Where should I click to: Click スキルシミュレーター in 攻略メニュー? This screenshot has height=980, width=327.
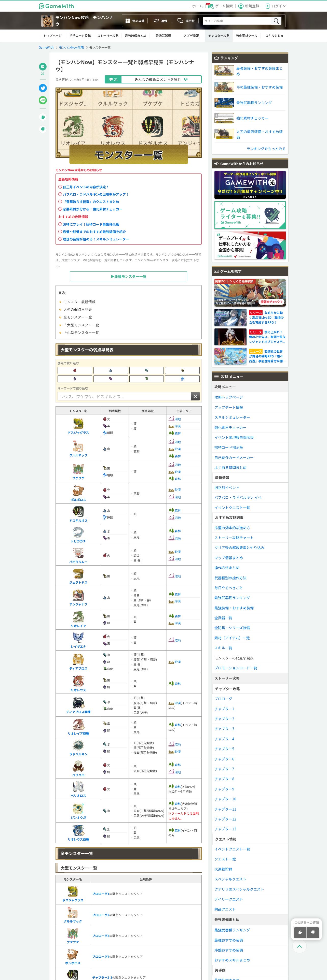click(x=232, y=417)
